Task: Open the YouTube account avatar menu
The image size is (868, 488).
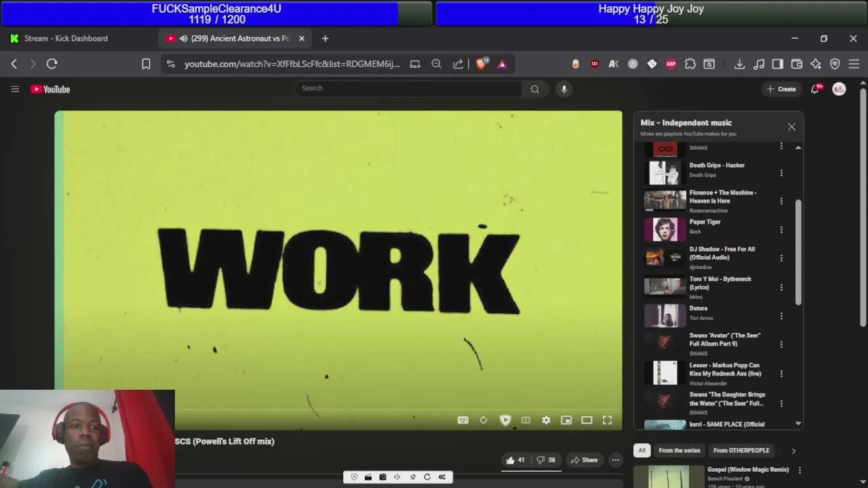Action: tap(839, 89)
